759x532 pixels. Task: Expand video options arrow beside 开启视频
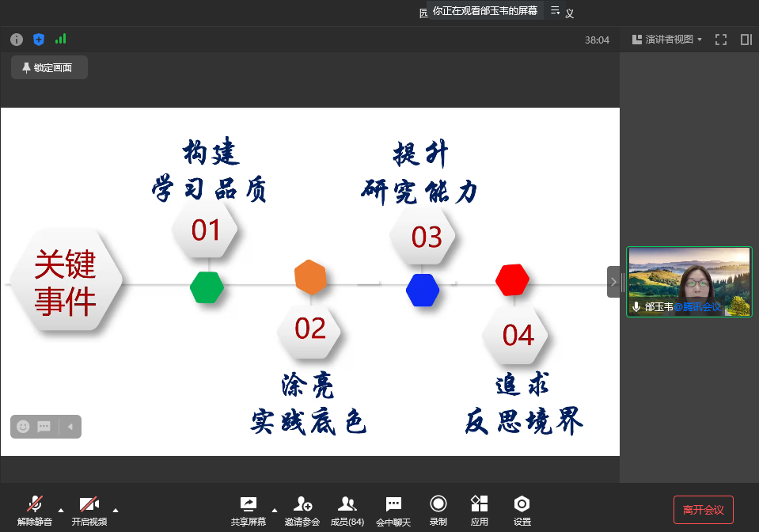(x=116, y=510)
